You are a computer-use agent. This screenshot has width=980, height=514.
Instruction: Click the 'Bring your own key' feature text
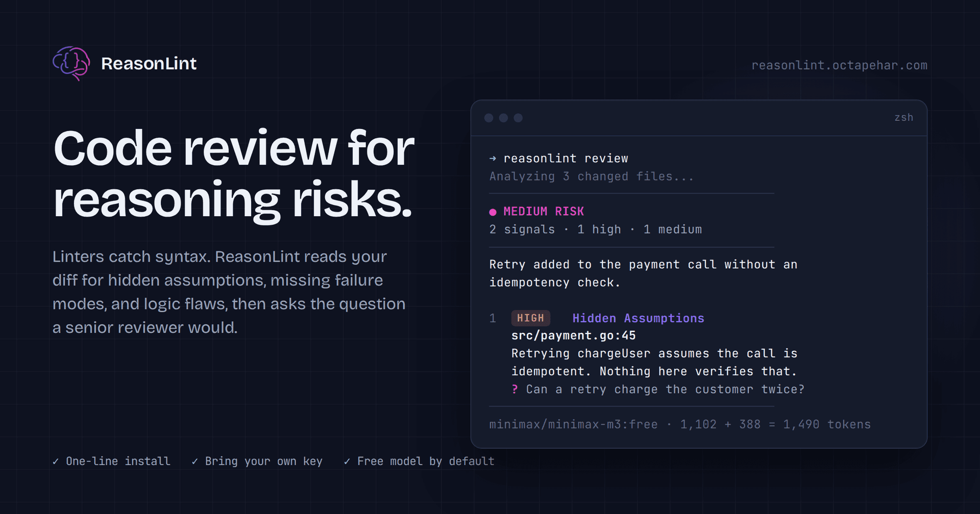264,461
